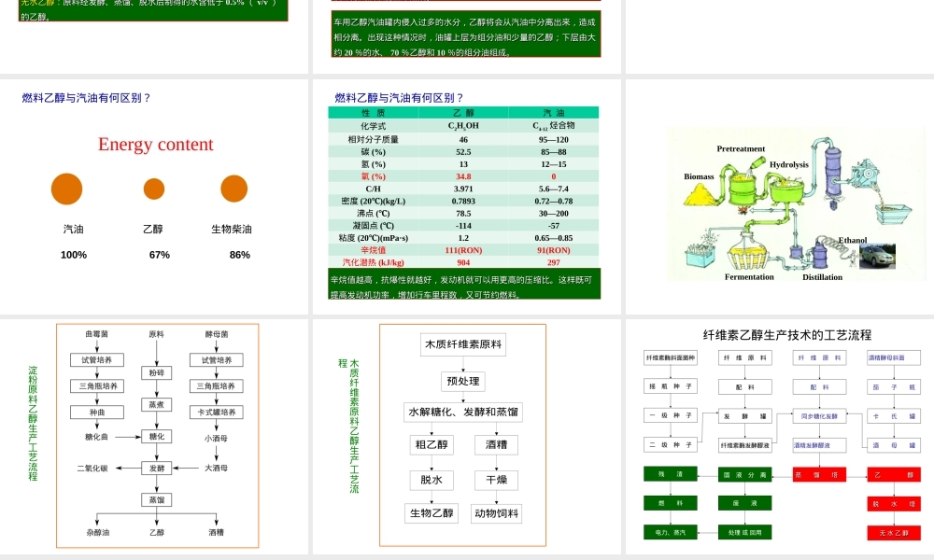Viewport: 934px width, 560px height.
Task: Click the '86%' energy value
Action: click(x=239, y=255)
